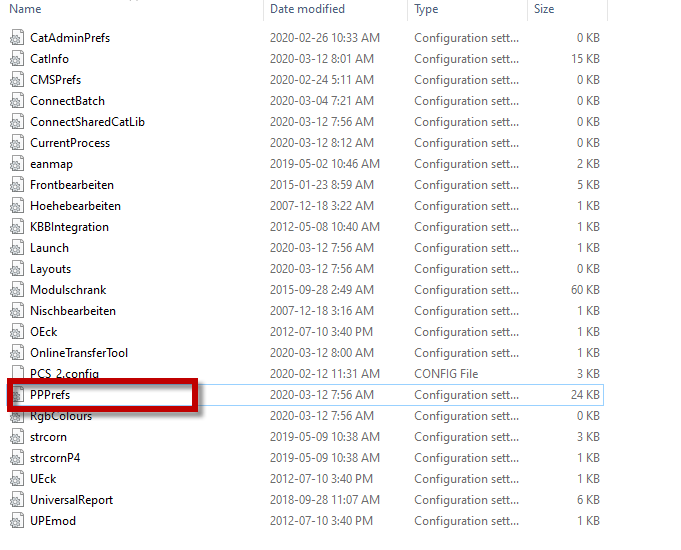This screenshot has height=550, width=681.
Task: Click the Modulschrank file icon
Action: tap(17, 290)
